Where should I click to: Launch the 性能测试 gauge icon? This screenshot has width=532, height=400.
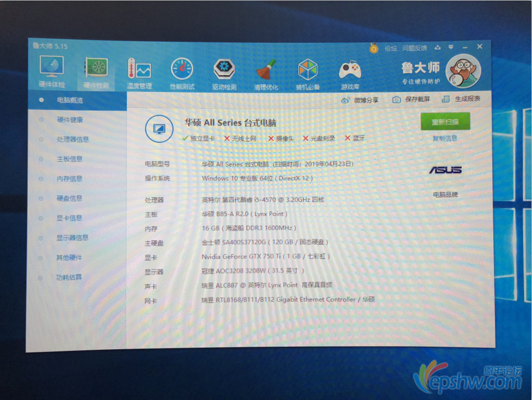point(182,73)
